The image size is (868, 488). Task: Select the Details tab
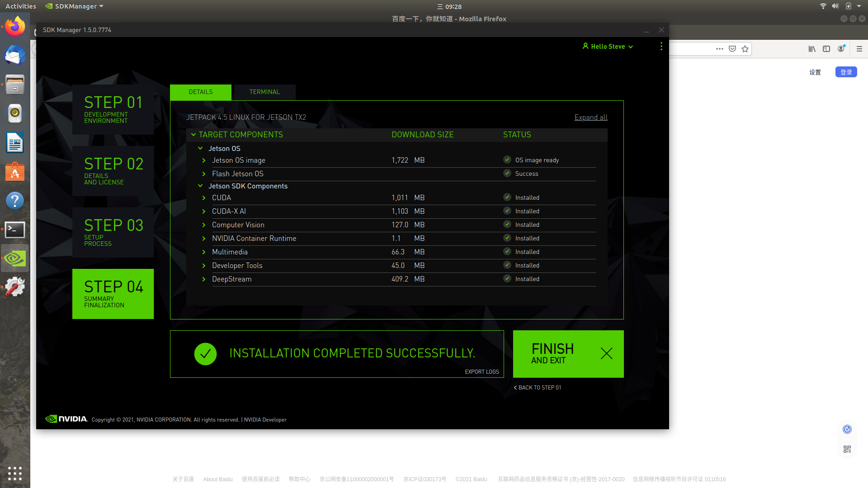tap(200, 92)
